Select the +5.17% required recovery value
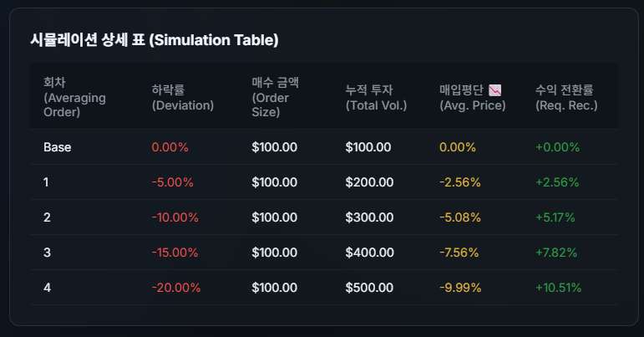This screenshot has width=644, height=337. [x=557, y=217]
